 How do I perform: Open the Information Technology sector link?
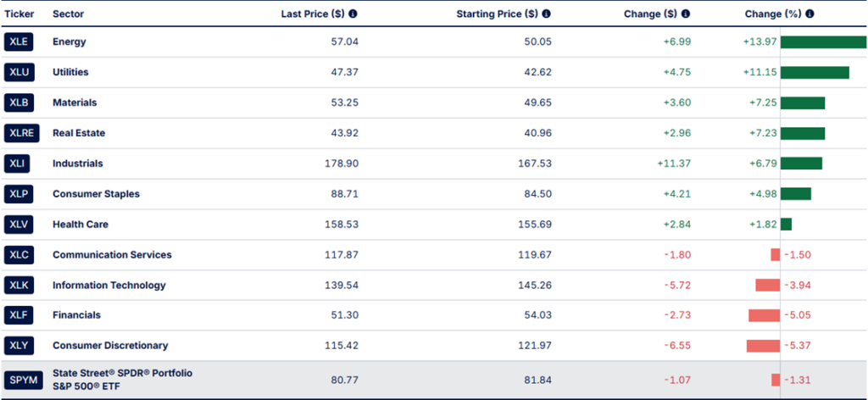point(109,286)
